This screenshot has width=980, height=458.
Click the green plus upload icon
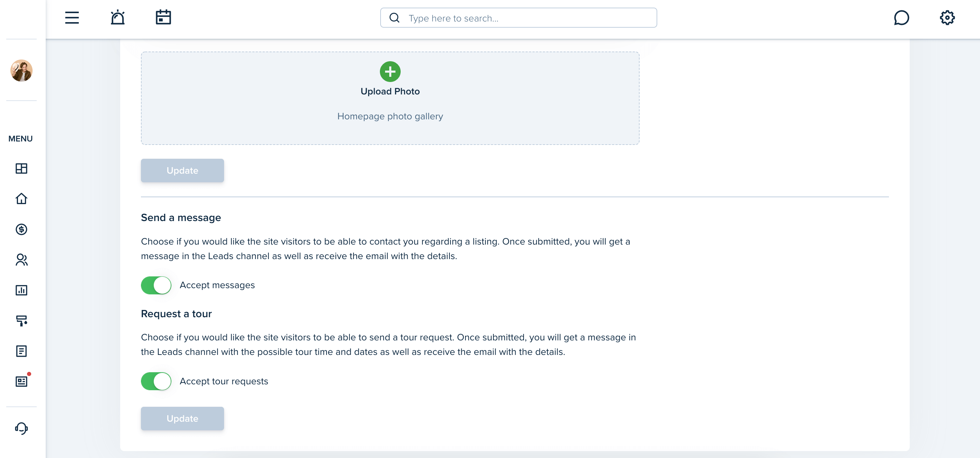tap(390, 72)
